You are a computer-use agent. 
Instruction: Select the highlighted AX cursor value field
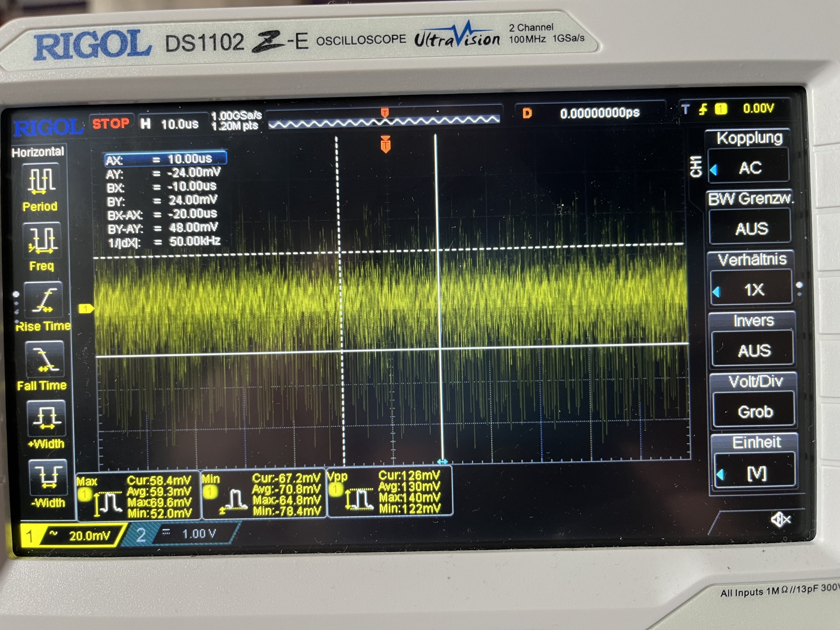[166, 159]
